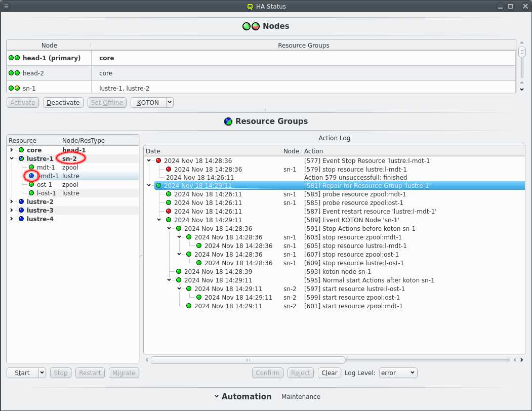The image size is (532, 411).
Task: Expand the core resource group
Action: [x=12, y=150]
